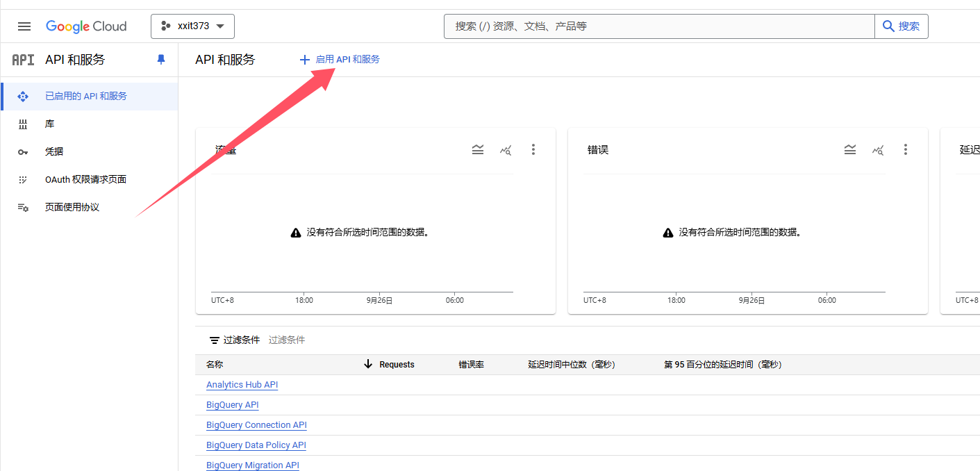
Task: Click the 名称 column header
Action: point(215,365)
